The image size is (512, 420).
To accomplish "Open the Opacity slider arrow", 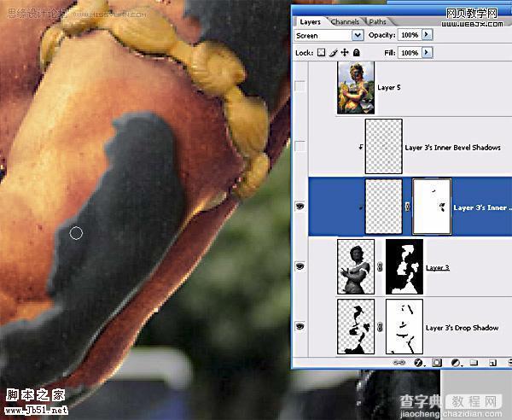I will (427, 35).
